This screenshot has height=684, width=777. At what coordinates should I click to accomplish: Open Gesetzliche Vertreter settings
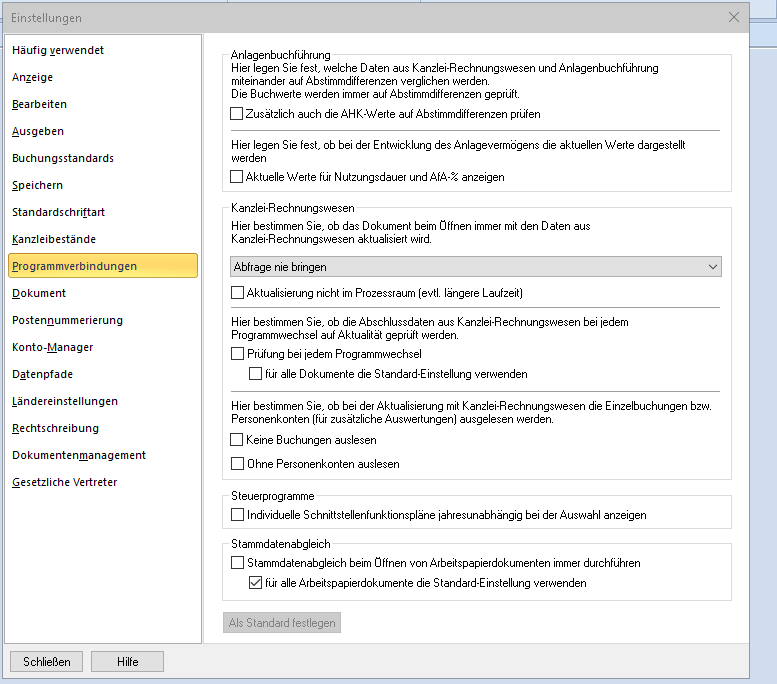65,482
